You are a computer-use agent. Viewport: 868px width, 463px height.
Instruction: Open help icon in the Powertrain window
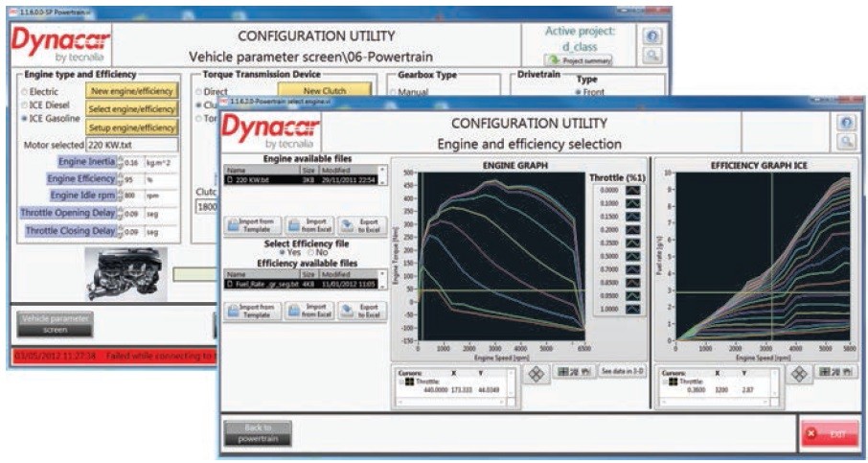tap(652, 36)
